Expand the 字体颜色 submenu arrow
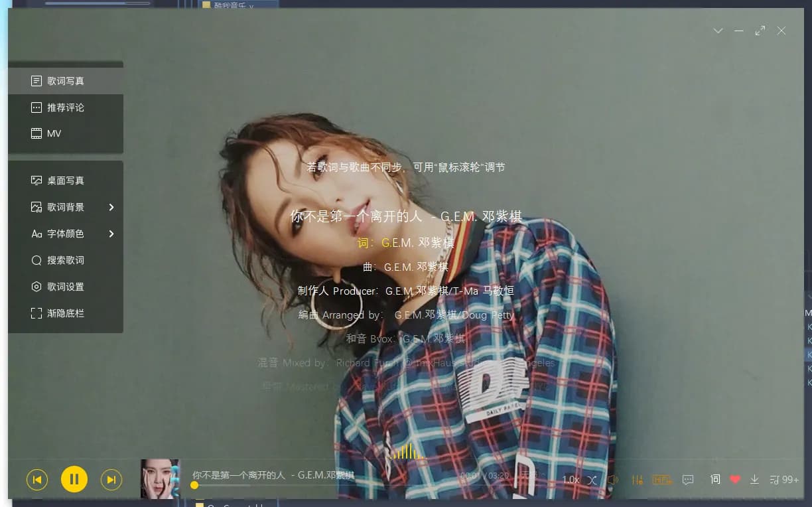This screenshot has height=507, width=812. click(111, 234)
